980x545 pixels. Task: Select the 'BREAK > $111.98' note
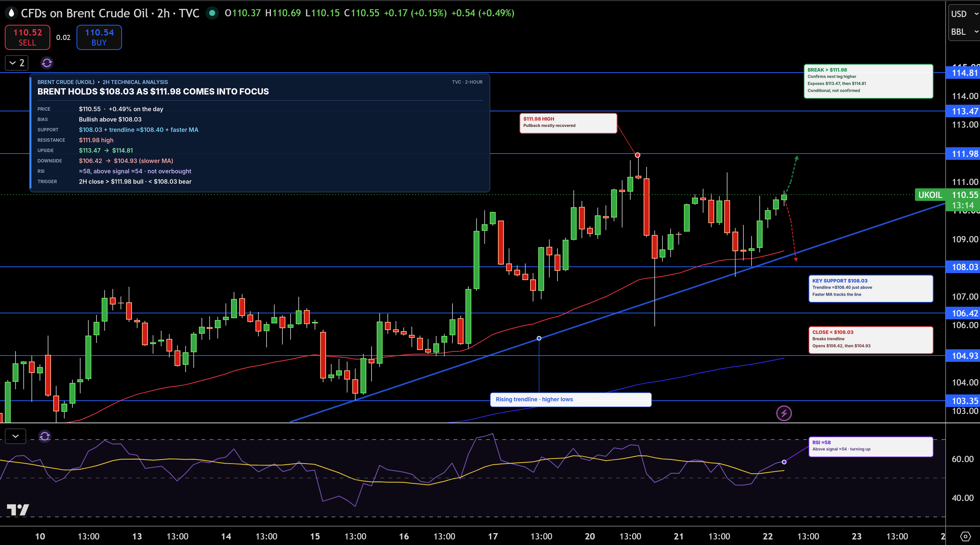[868, 81]
